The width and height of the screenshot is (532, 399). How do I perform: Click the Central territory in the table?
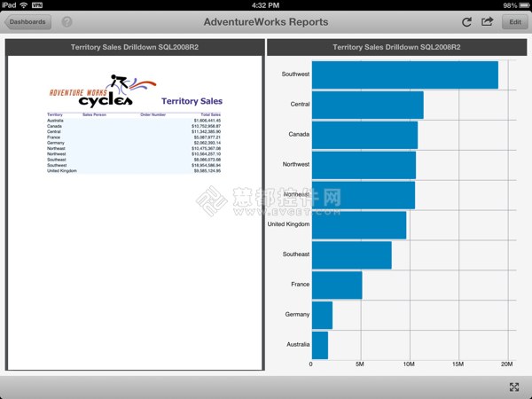tap(54, 131)
